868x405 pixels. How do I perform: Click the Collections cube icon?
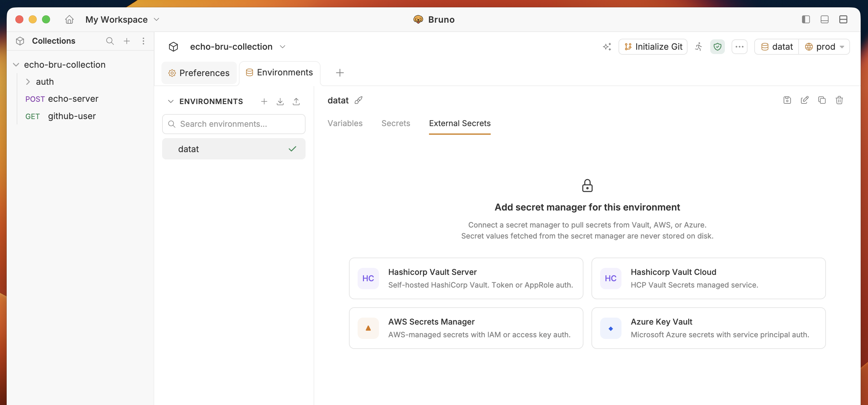[20, 41]
